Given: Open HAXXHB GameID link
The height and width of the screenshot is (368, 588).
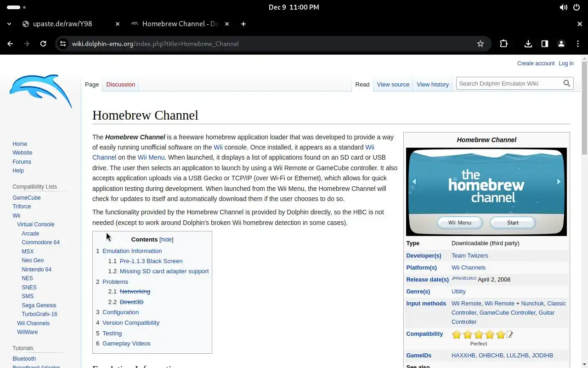Looking at the screenshot, I should 463,356.
